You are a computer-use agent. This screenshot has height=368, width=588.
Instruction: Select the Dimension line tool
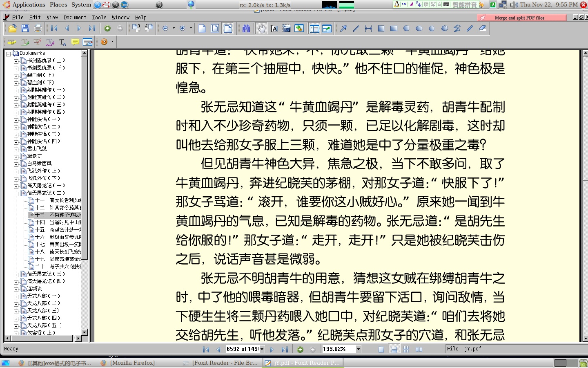coord(368,28)
